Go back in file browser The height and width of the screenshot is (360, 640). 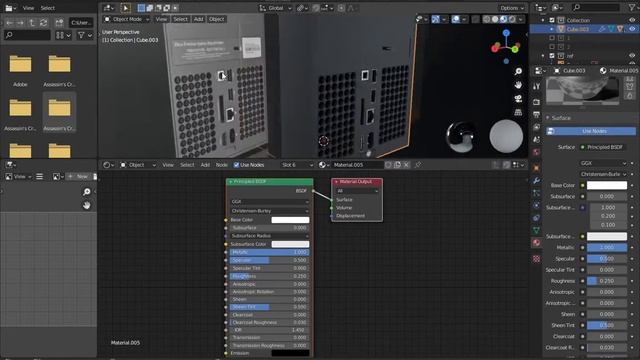pyautogui.click(x=9, y=23)
